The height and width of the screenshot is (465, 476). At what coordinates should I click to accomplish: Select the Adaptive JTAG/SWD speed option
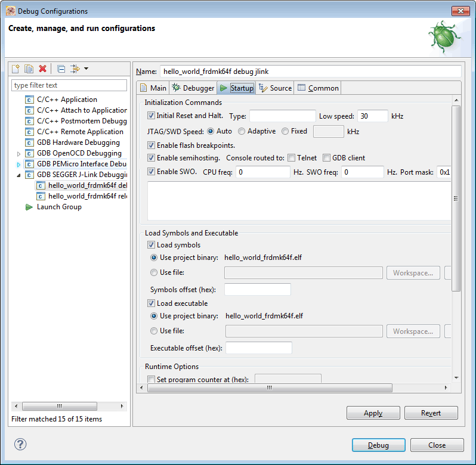coord(242,131)
